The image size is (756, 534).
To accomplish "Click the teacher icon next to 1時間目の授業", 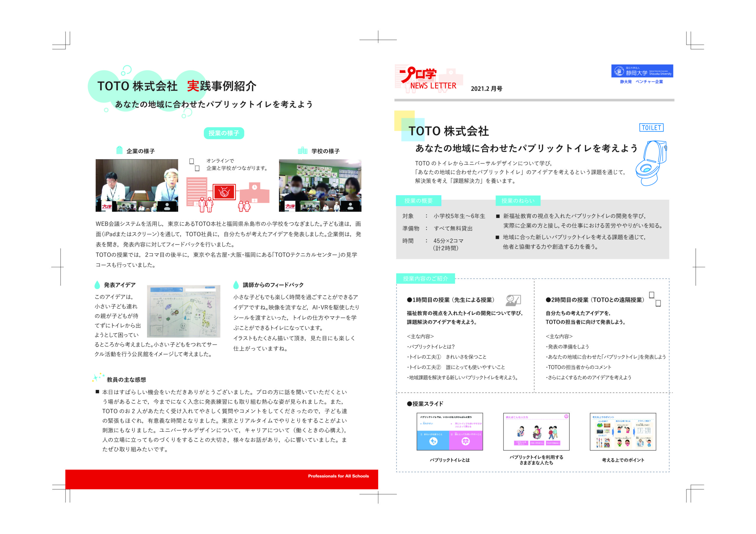I will [513, 300].
